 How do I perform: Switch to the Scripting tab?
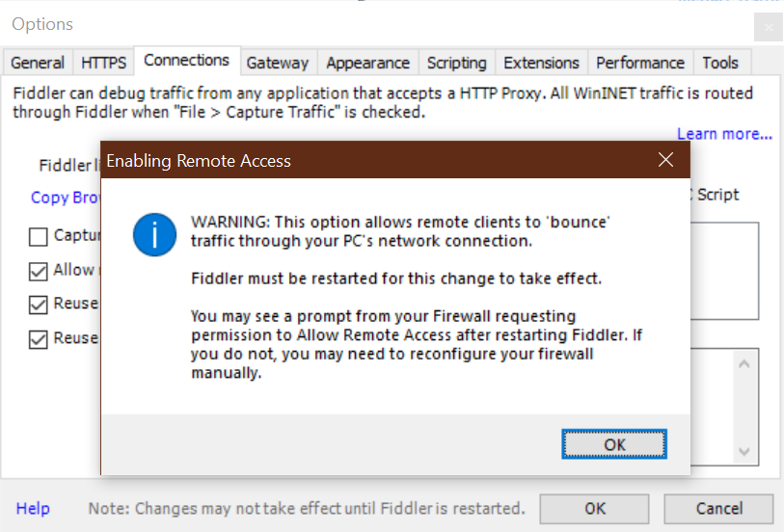456,63
